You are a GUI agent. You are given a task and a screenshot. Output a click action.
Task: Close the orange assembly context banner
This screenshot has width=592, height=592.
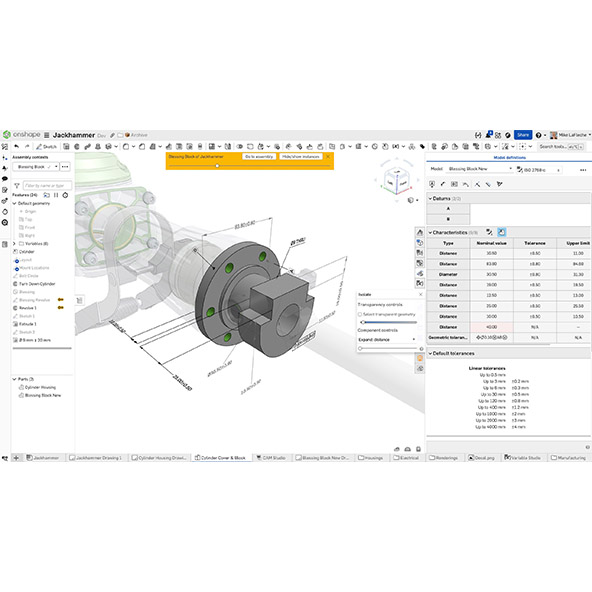pyautogui.click(x=328, y=156)
